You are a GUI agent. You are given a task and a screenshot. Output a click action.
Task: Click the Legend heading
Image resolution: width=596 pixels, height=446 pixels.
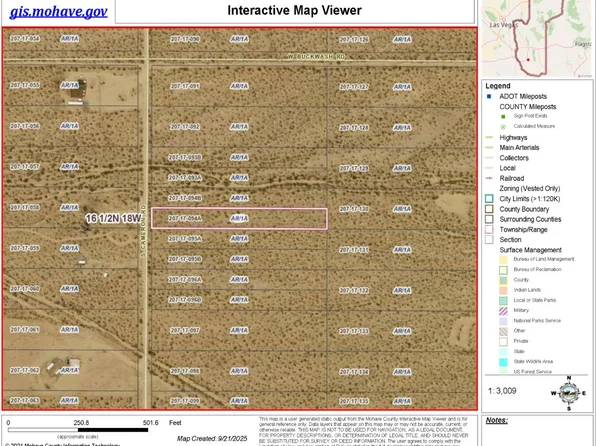pos(498,86)
